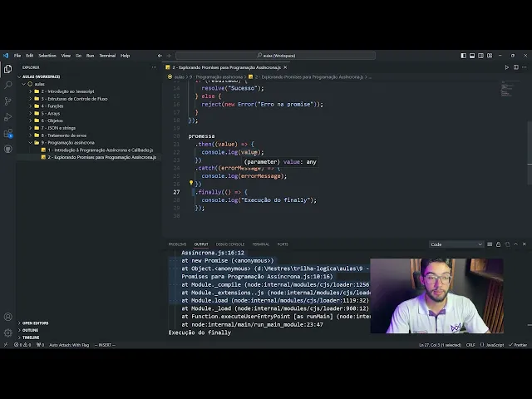Image resolution: width=532 pixels, height=399 pixels.
Task: Show errors and warnings in status bar
Action: pos(22,345)
